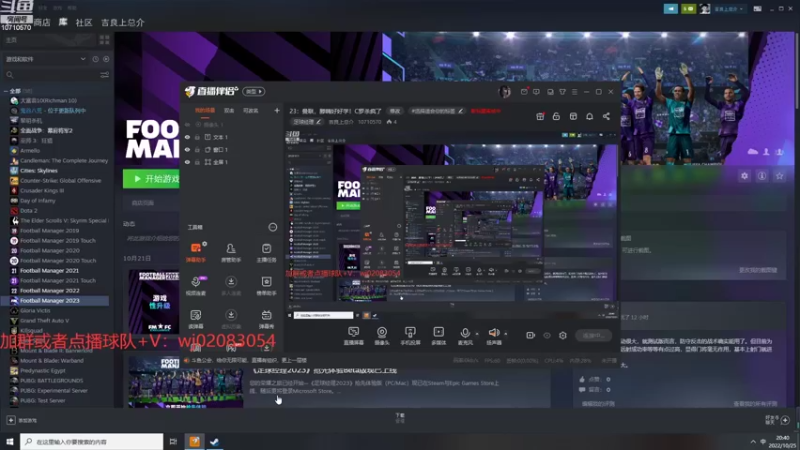This screenshot has width=800, height=450.
Task: Switch to the 我的场景 scene tab
Action: (x=205, y=110)
